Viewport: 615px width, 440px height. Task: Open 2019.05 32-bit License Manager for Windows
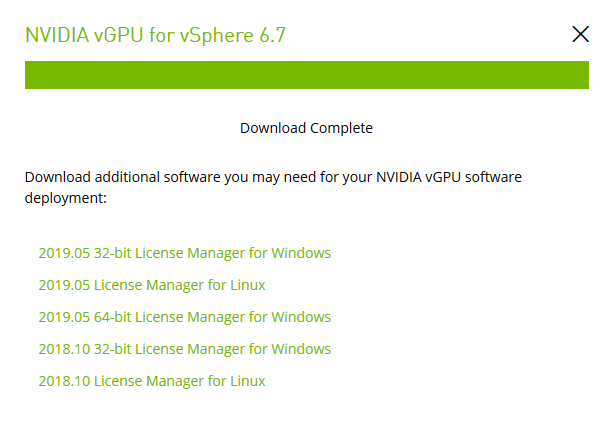tap(184, 253)
